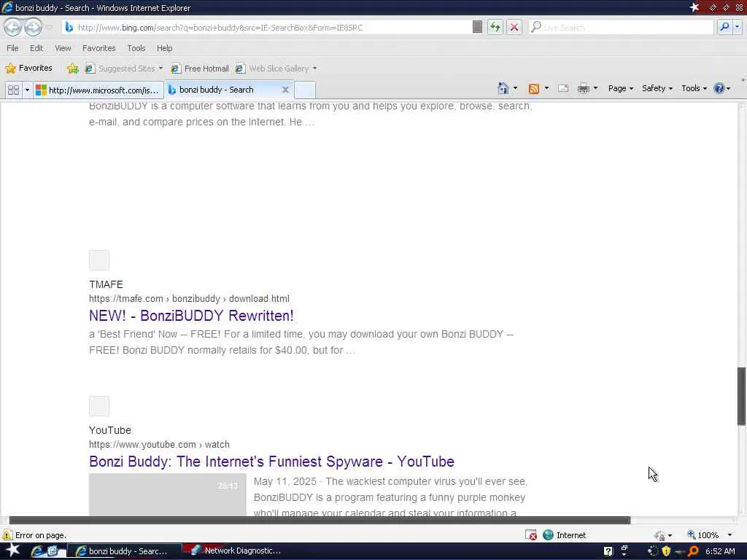Click the blocked popup status icon
Screen dimensions: 747x560
531,534
